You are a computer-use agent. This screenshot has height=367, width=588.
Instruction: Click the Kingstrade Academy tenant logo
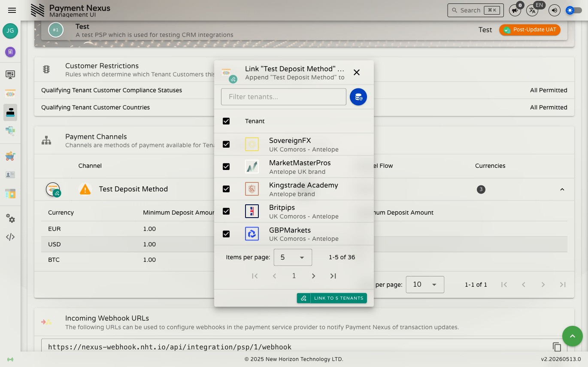tap(252, 189)
